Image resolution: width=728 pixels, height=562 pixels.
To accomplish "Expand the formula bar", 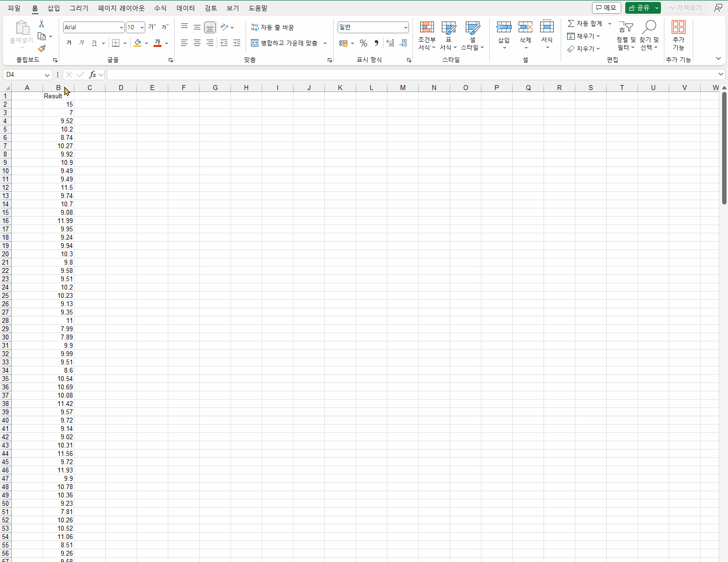I will pyautogui.click(x=721, y=74).
